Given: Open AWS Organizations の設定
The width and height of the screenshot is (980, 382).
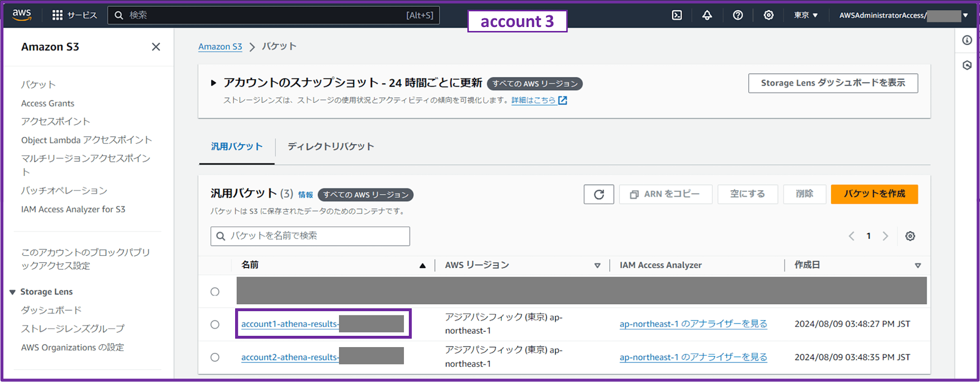Looking at the screenshot, I should (73, 347).
